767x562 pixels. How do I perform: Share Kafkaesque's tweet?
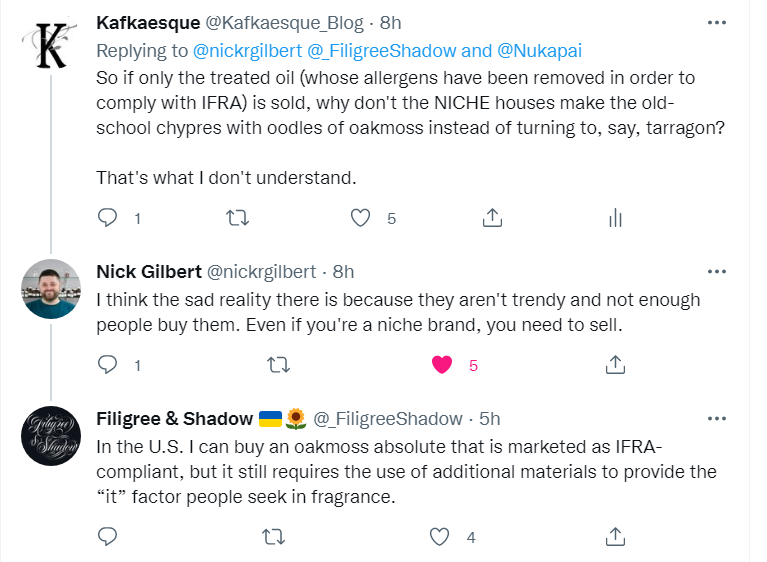[492, 217]
